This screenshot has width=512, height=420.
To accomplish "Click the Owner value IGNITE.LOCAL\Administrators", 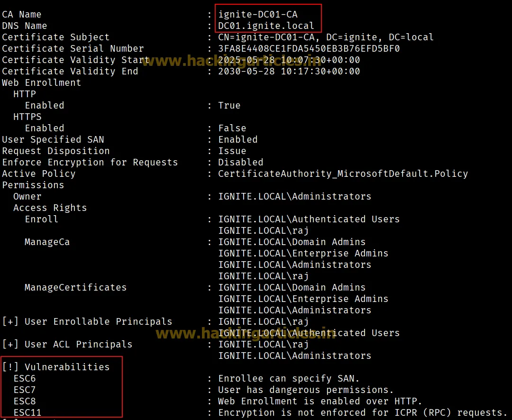I will pyautogui.click(x=294, y=196).
